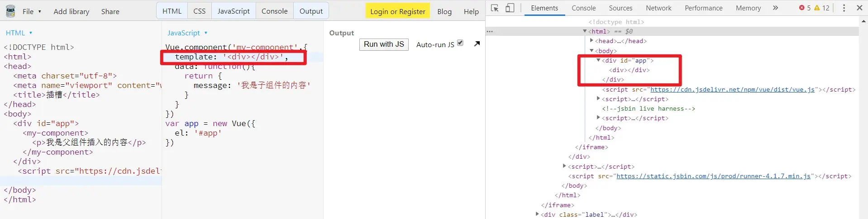This screenshot has height=219, width=868.
Task: Toggle DevTools device toolbar
Action: (510, 8)
